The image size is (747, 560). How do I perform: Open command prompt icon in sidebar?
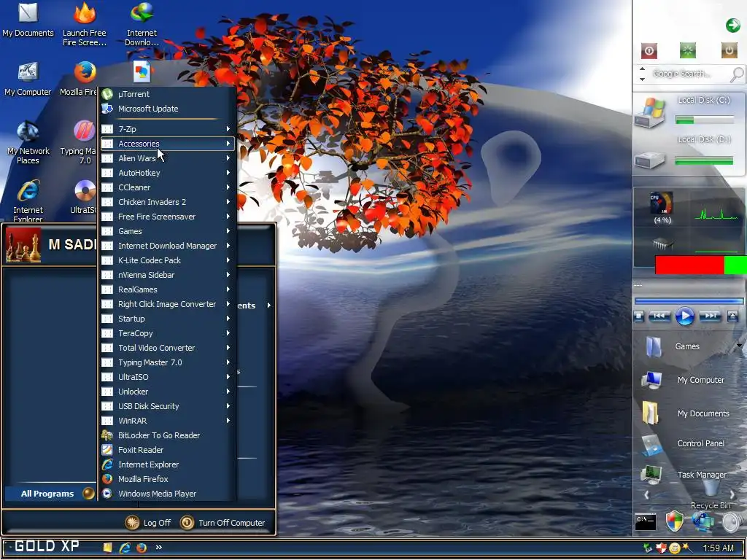coord(646,522)
